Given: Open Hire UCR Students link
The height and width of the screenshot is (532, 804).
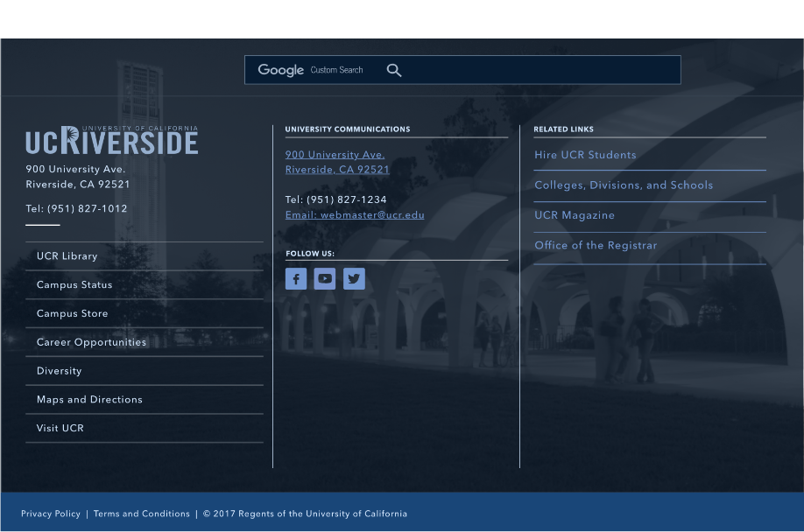Looking at the screenshot, I should (585, 155).
